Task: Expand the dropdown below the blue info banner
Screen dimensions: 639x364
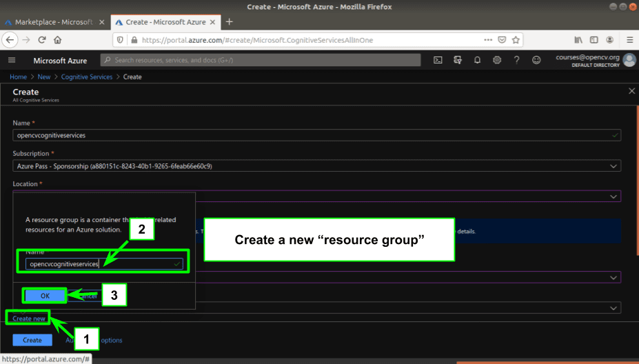Action: pos(613,278)
